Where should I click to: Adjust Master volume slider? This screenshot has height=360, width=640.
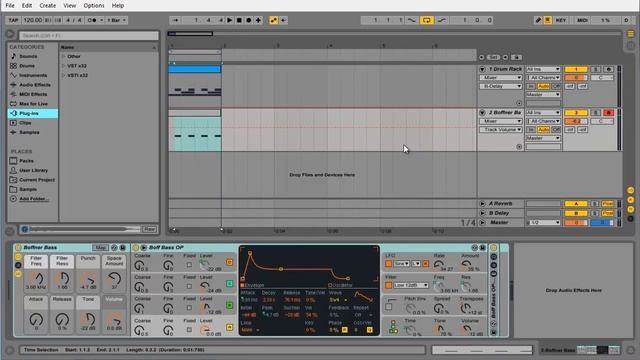pos(576,222)
